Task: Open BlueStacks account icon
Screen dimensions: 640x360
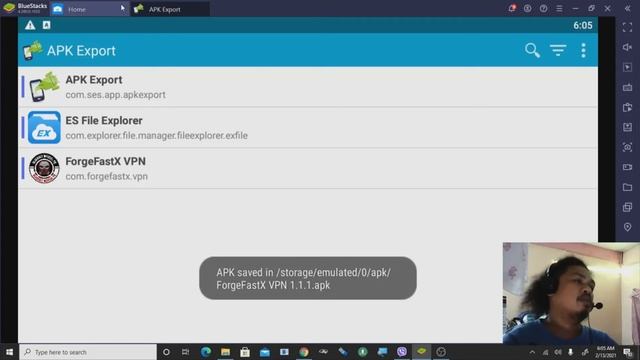Action: click(527, 8)
